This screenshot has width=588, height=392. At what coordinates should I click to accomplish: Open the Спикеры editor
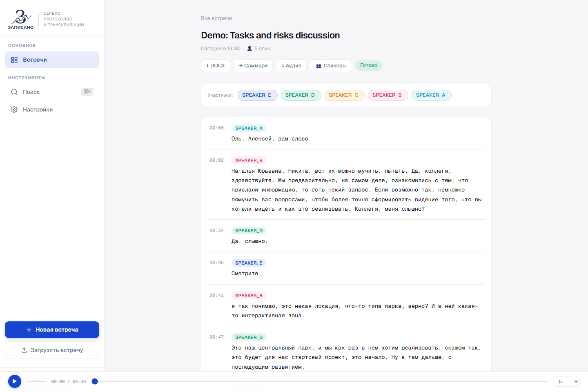pyautogui.click(x=331, y=66)
